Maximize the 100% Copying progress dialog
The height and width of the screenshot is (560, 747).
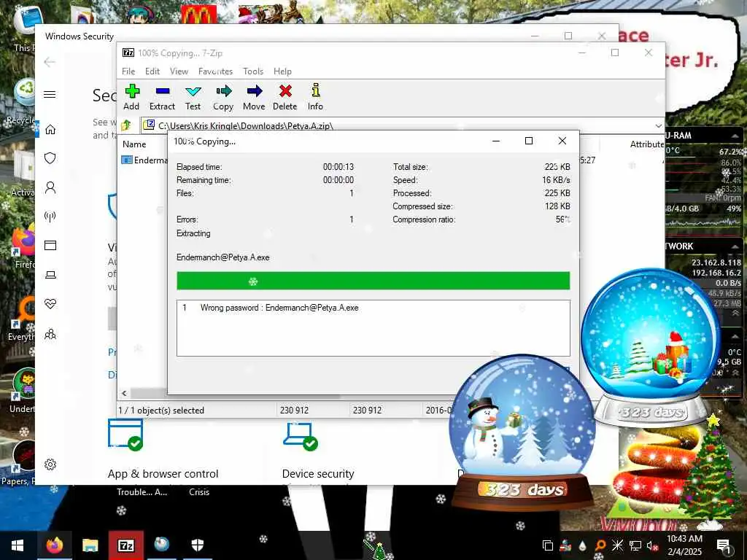[x=529, y=141]
